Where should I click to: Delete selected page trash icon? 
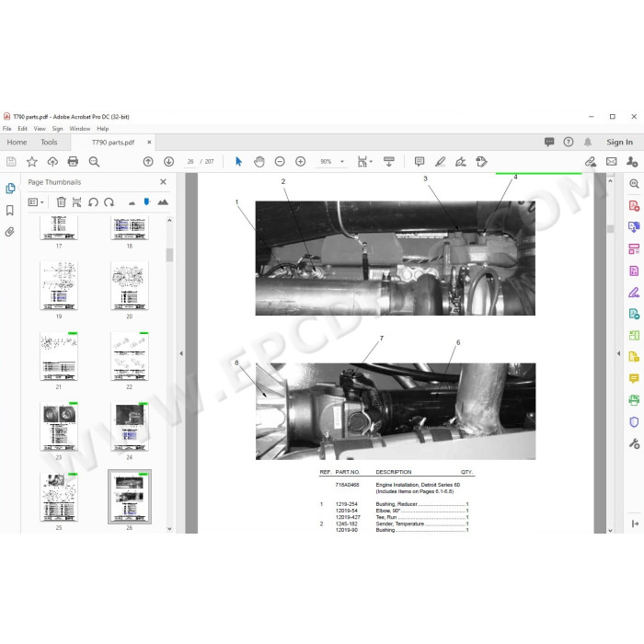[x=62, y=202]
